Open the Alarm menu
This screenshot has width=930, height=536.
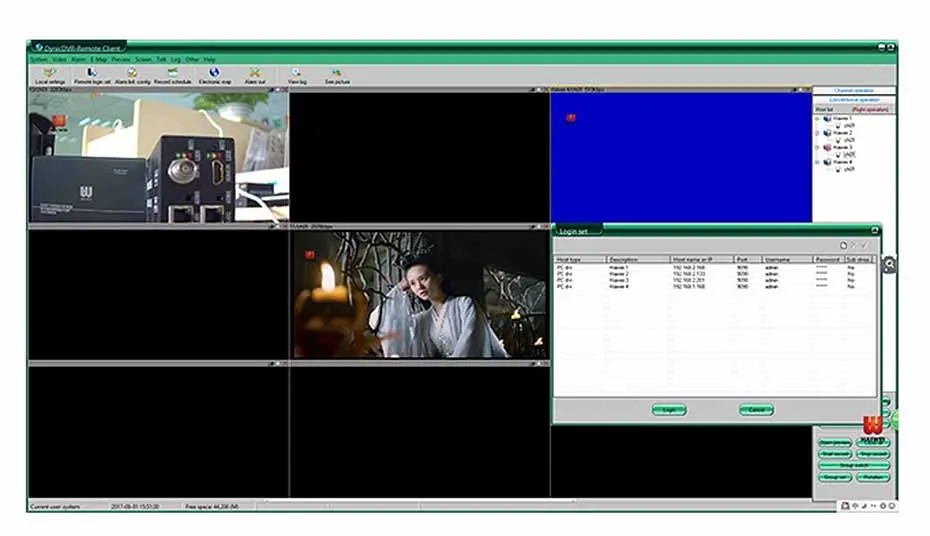click(x=79, y=59)
